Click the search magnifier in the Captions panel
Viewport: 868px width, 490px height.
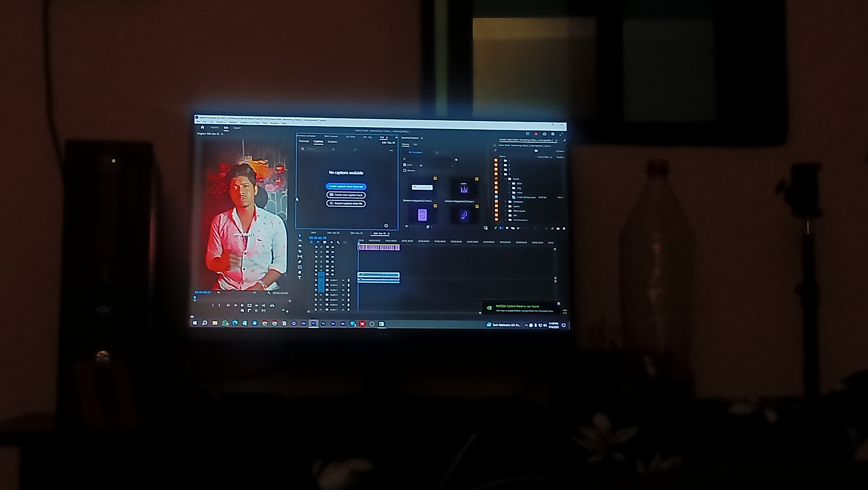click(x=303, y=149)
